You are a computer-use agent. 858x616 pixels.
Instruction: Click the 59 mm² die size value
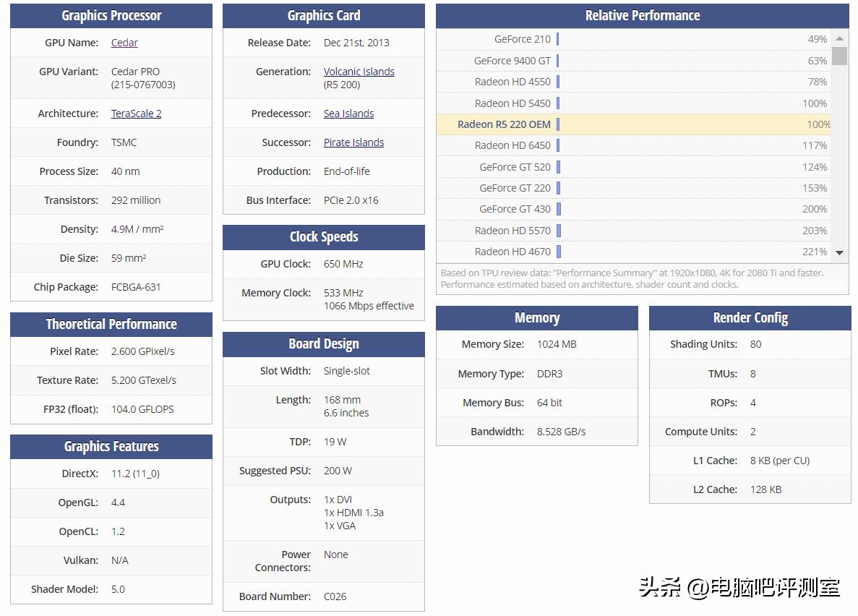click(129, 258)
